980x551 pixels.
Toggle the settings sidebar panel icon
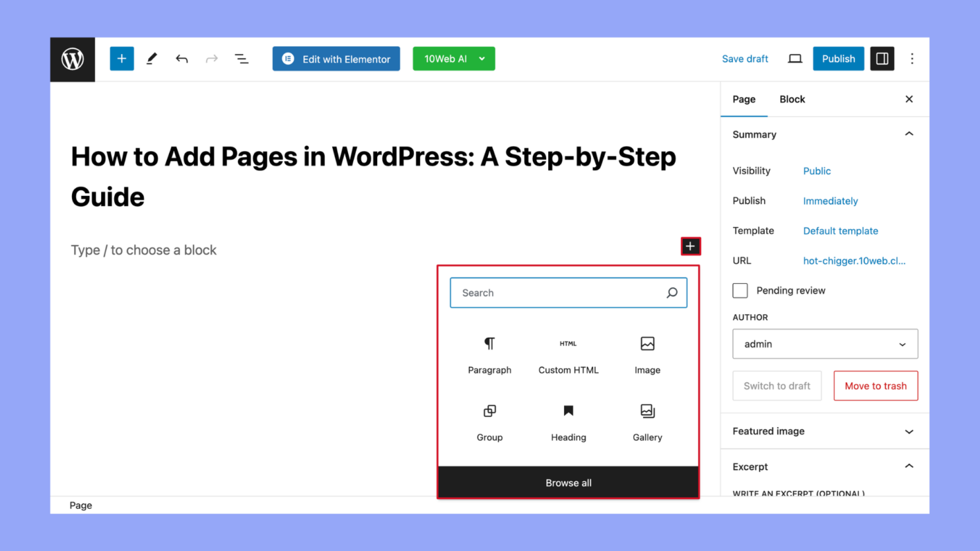(x=882, y=58)
